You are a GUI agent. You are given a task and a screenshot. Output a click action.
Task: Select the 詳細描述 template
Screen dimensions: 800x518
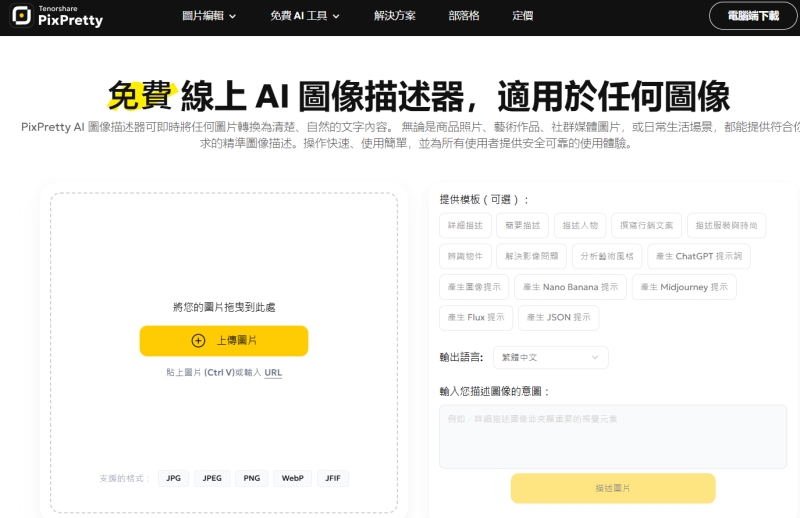[x=466, y=226]
